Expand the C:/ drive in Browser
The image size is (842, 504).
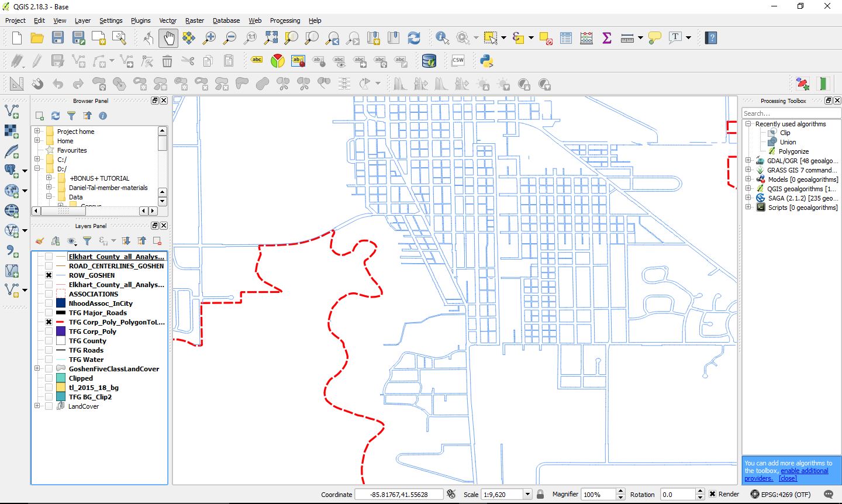click(37, 159)
